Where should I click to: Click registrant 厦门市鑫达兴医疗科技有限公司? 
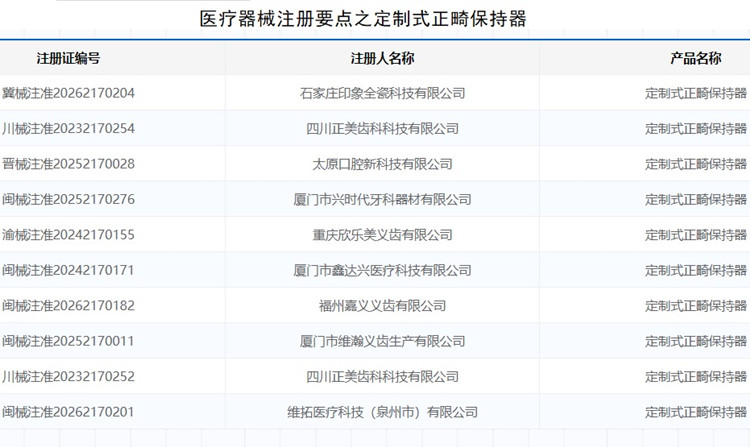382,270
